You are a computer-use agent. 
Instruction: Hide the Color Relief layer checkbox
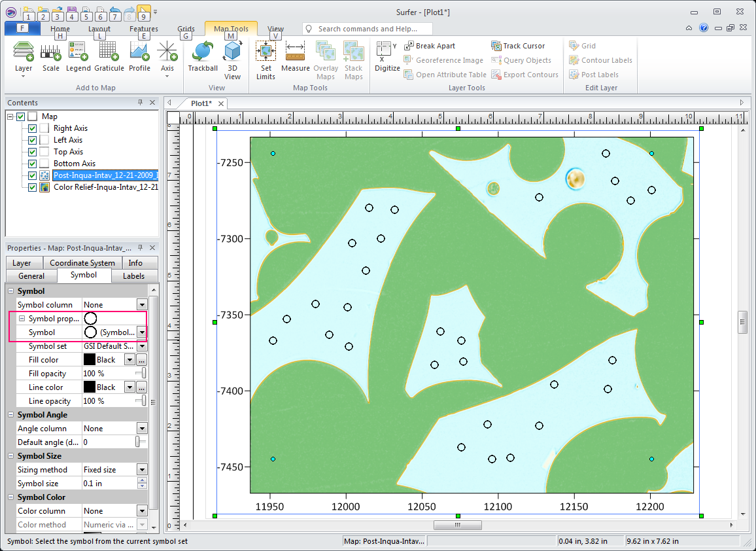click(33, 187)
